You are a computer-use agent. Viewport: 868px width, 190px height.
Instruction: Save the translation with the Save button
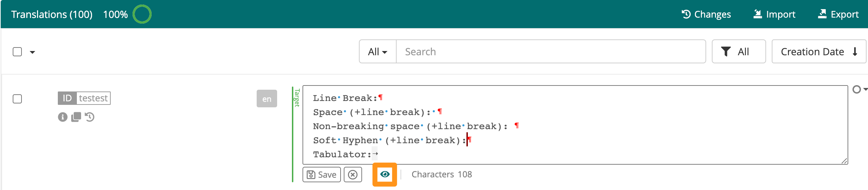[322, 175]
